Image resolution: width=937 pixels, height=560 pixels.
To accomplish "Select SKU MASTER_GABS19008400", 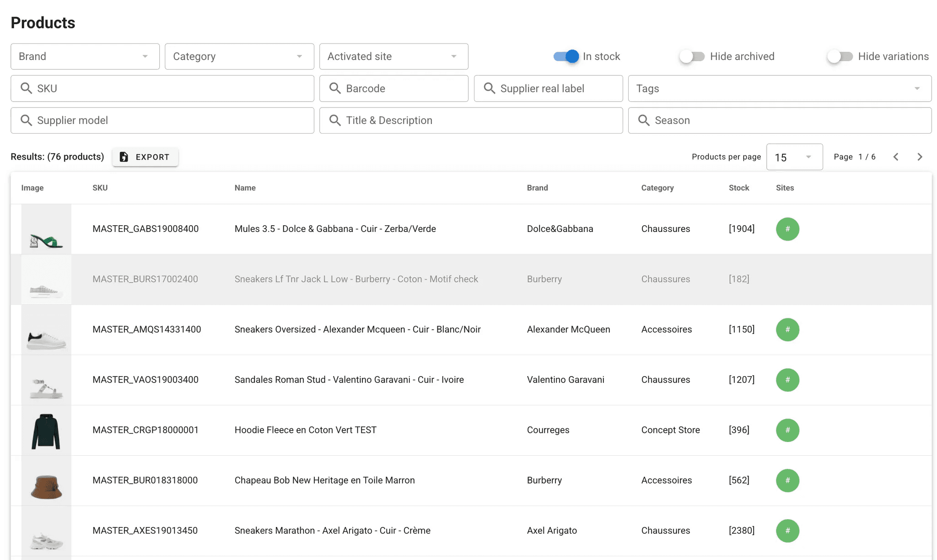I will tap(145, 229).
